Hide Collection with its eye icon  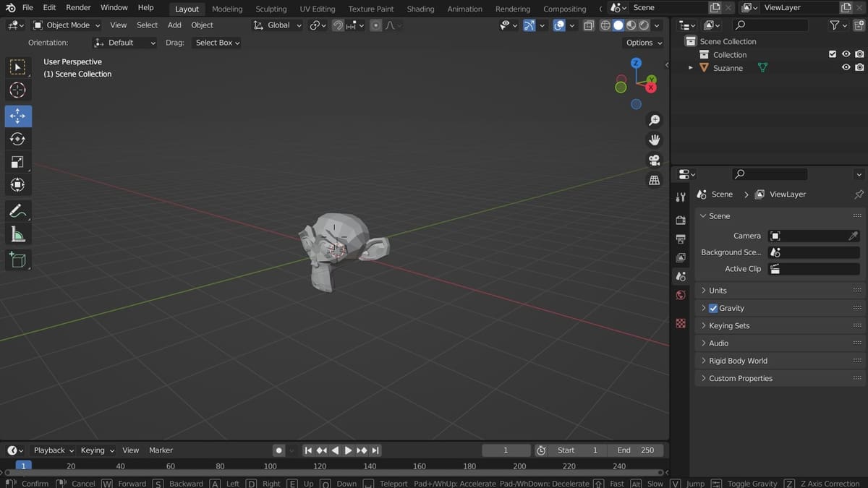coord(846,54)
